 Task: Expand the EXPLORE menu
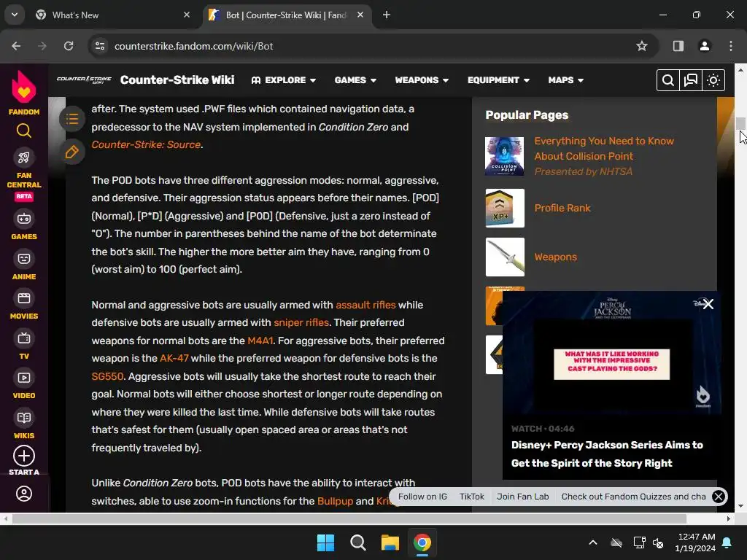[284, 80]
